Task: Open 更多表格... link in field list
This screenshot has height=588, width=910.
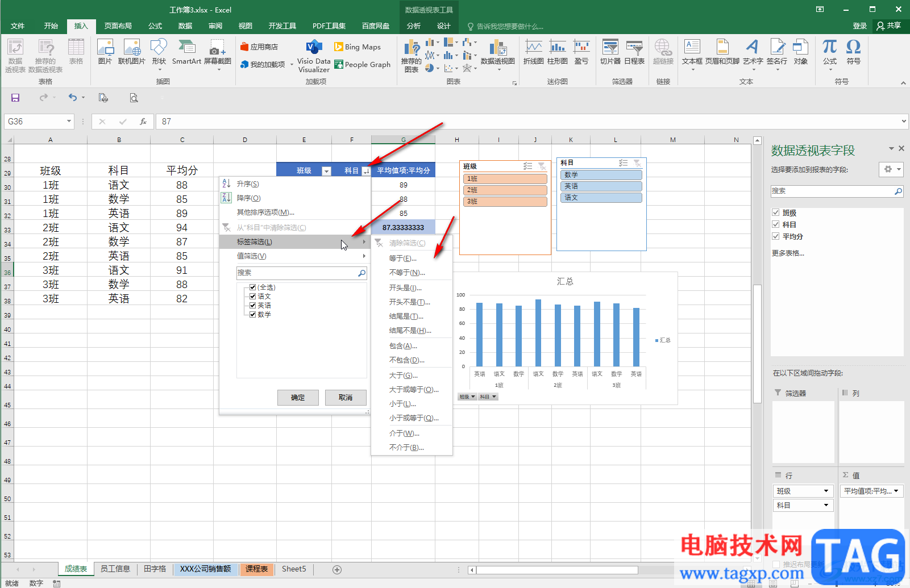Action: [x=788, y=253]
